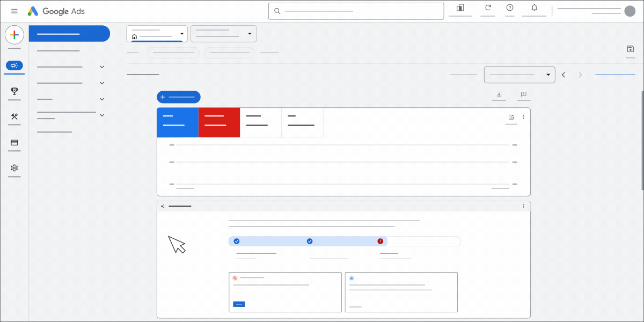Open the Help question mark icon
The width and height of the screenshot is (644, 322).
click(510, 8)
